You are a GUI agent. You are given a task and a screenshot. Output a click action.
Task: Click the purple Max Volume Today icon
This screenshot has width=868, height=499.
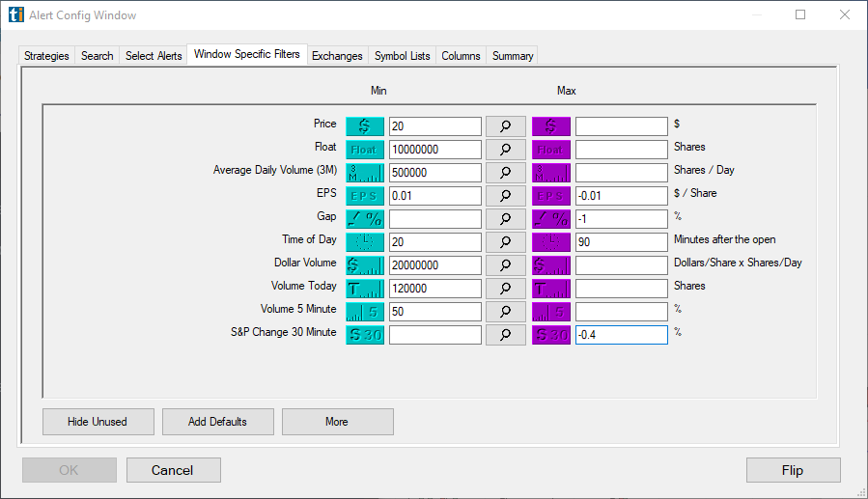[x=550, y=289]
